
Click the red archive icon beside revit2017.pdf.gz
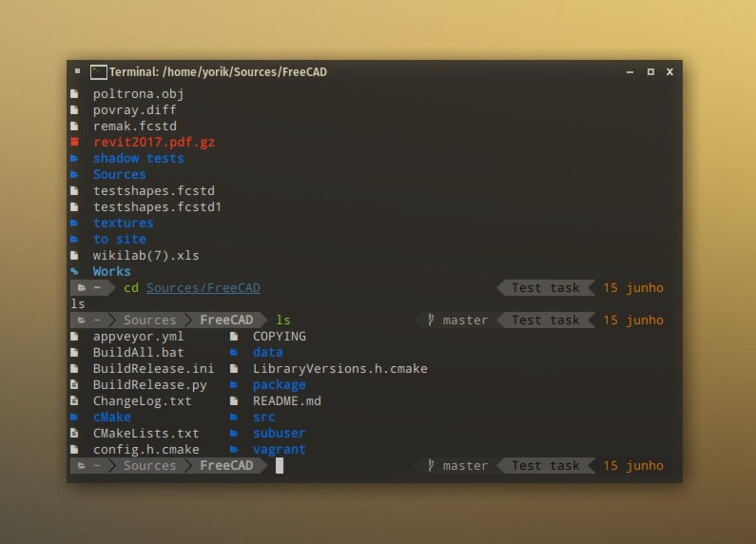coord(75,142)
